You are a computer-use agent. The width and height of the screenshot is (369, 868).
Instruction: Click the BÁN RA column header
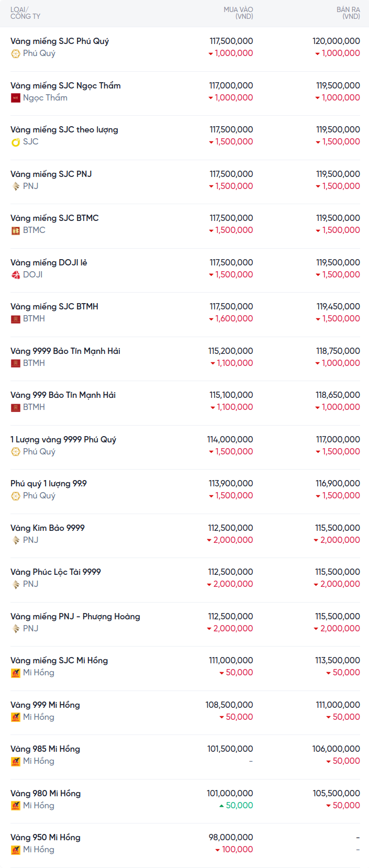[x=348, y=13]
